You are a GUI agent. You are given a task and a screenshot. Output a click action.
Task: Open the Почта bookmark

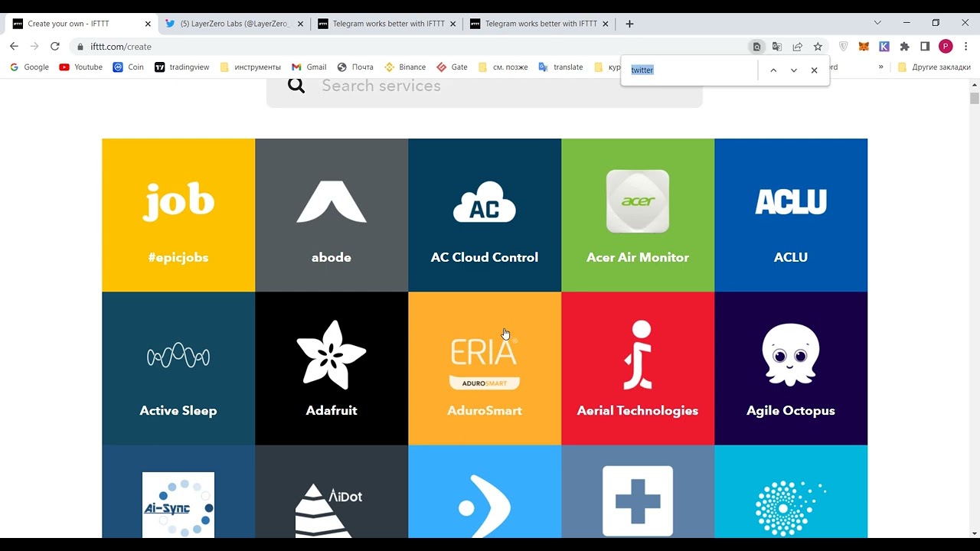click(x=355, y=67)
